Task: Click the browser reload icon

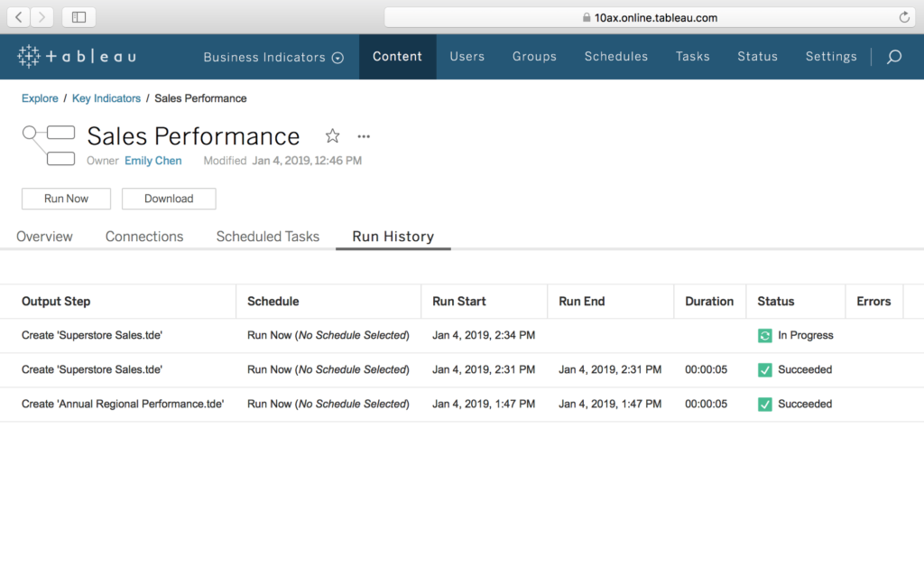Action: coord(904,17)
